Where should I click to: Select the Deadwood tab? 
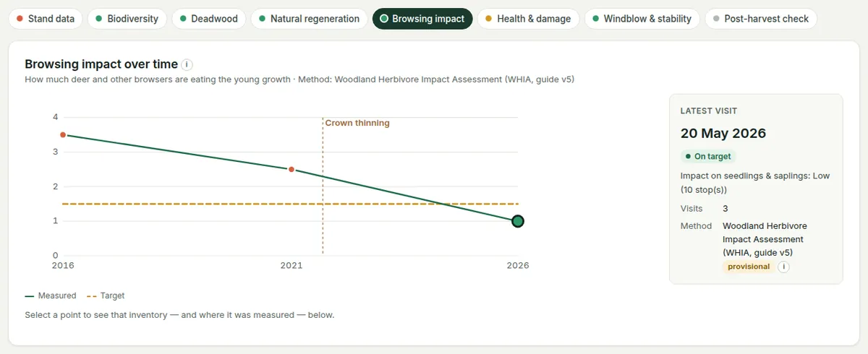(208, 19)
